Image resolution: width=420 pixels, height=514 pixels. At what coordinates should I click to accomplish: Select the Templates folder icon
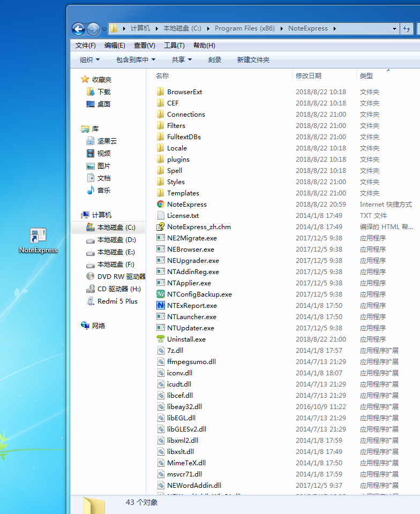[160, 193]
